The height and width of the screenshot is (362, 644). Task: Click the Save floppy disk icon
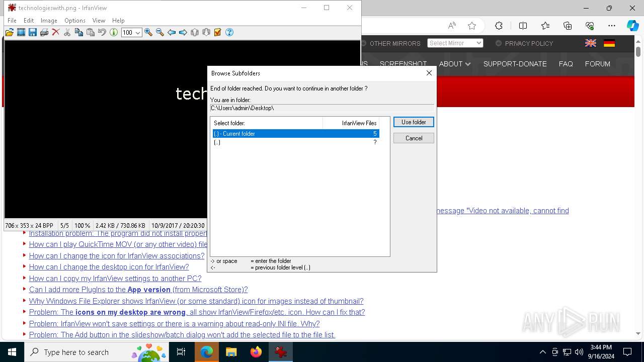pyautogui.click(x=33, y=32)
